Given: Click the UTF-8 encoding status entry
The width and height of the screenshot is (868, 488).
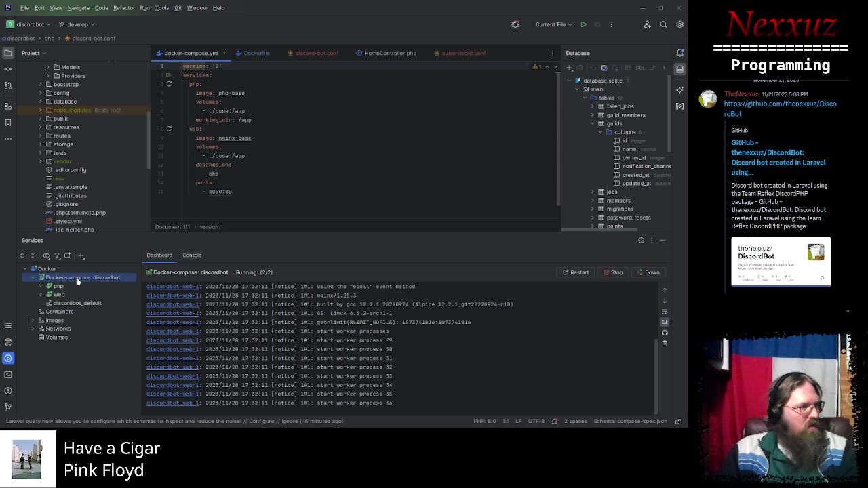Looking at the screenshot, I should [536, 421].
